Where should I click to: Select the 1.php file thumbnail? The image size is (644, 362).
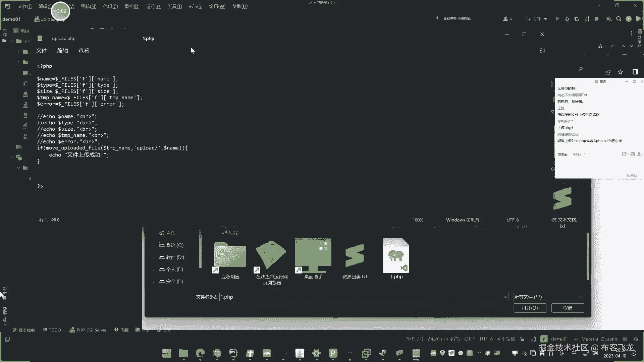(396, 256)
